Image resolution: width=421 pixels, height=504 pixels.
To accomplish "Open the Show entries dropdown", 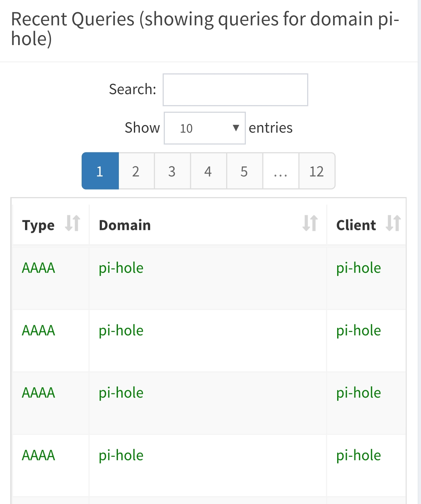I will point(205,128).
